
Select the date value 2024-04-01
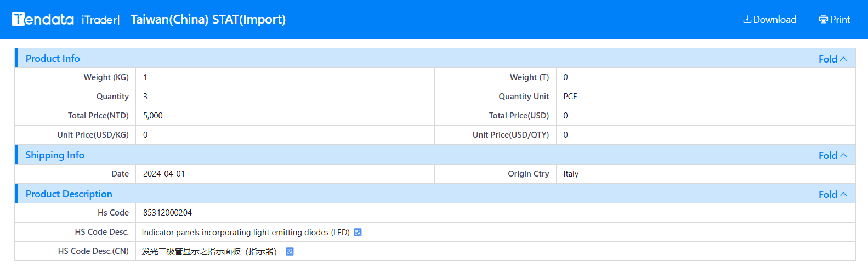164,174
